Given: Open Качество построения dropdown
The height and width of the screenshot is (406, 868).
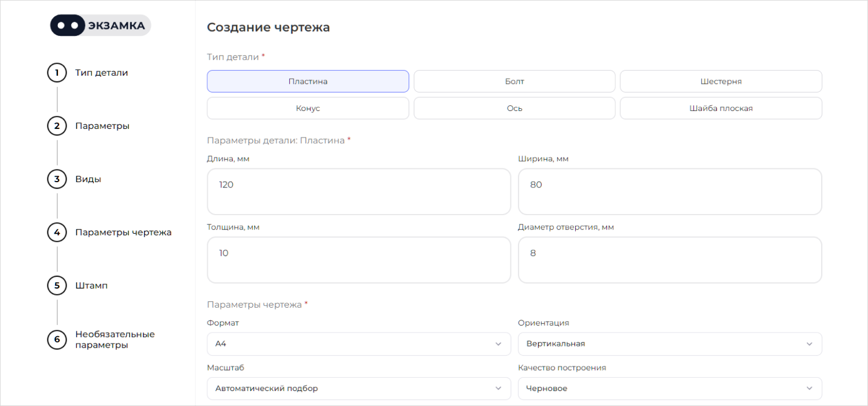Looking at the screenshot, I should (x=670, y=389).
